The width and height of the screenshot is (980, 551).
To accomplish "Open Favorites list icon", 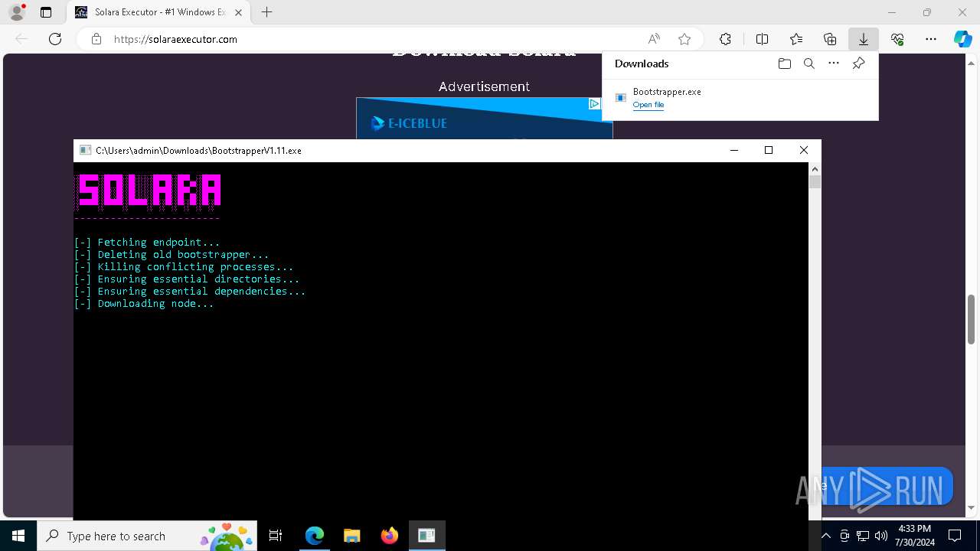I will point(796,39).
